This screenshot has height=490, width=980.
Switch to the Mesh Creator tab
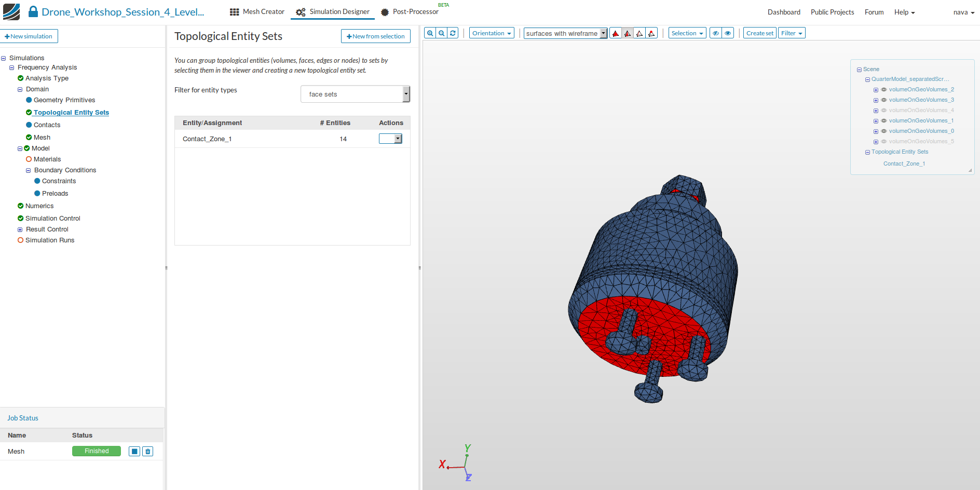tap(257, 12)
